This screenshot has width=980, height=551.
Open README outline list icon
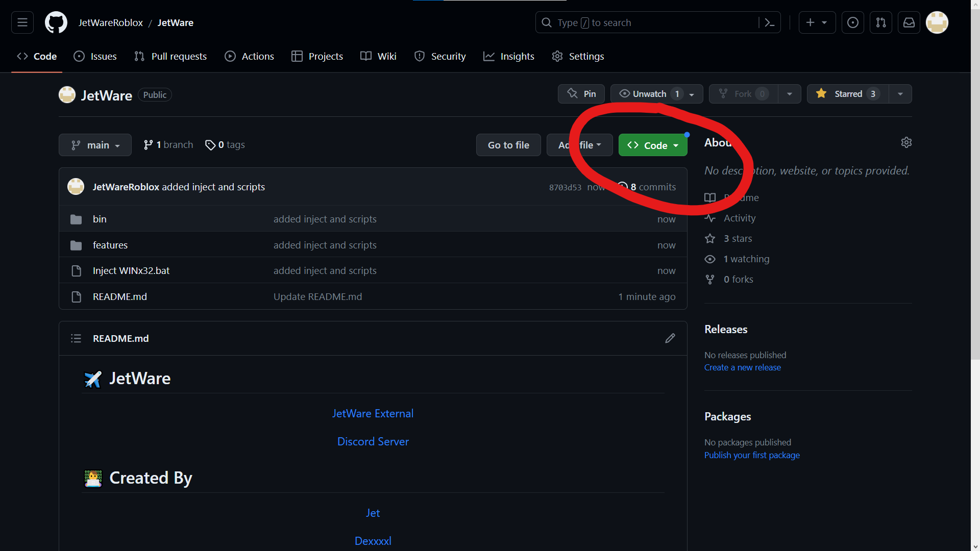[76, 338]
